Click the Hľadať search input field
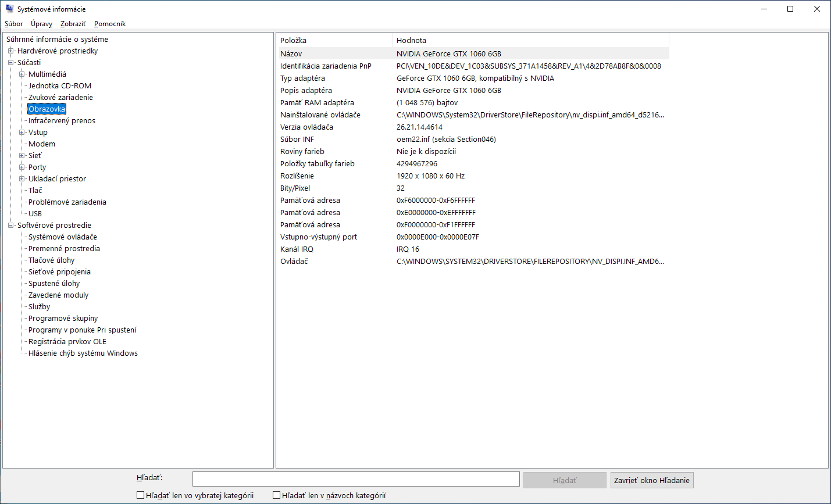 coord(356,479)
